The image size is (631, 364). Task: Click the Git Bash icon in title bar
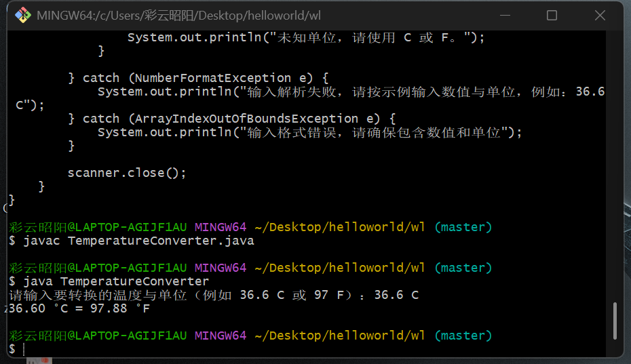[x=22, y=15]
